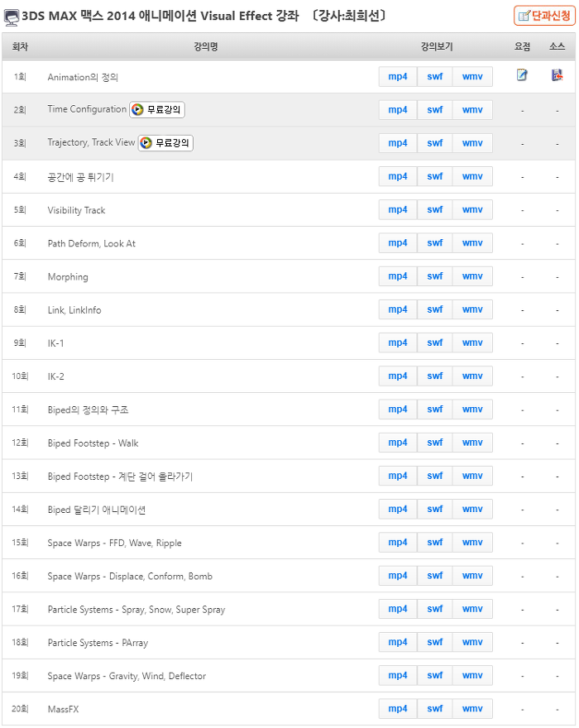Click the 단과신청 enrollment button
This screenshot has height=728, width=579.
pyautogui.click(x=544, y=16)
